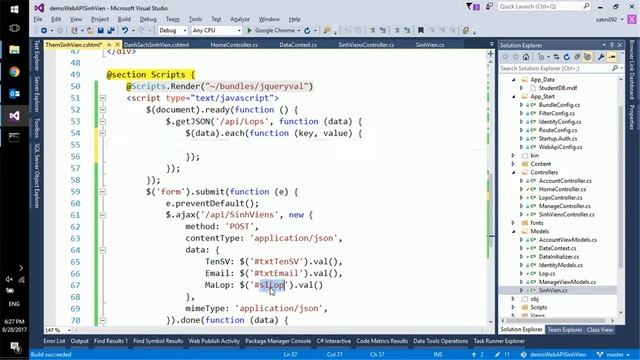Open the Error List panel tab
The image size is (640, 360).
(x=54, y=341)
